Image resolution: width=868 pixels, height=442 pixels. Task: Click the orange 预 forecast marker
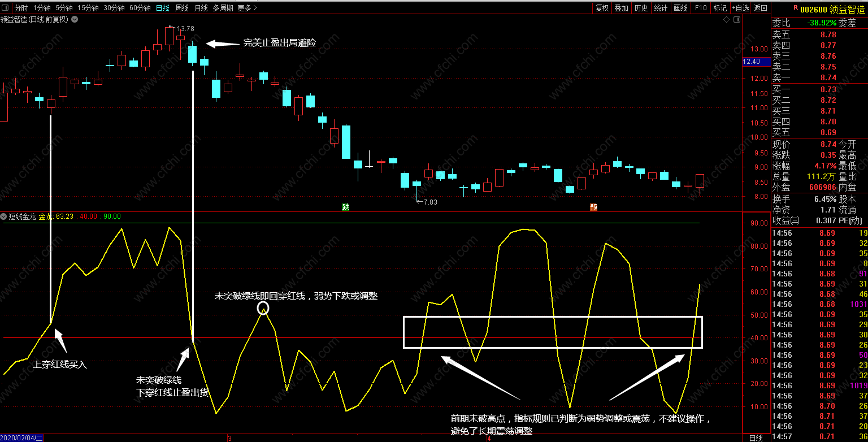click(x=593, y=207)
